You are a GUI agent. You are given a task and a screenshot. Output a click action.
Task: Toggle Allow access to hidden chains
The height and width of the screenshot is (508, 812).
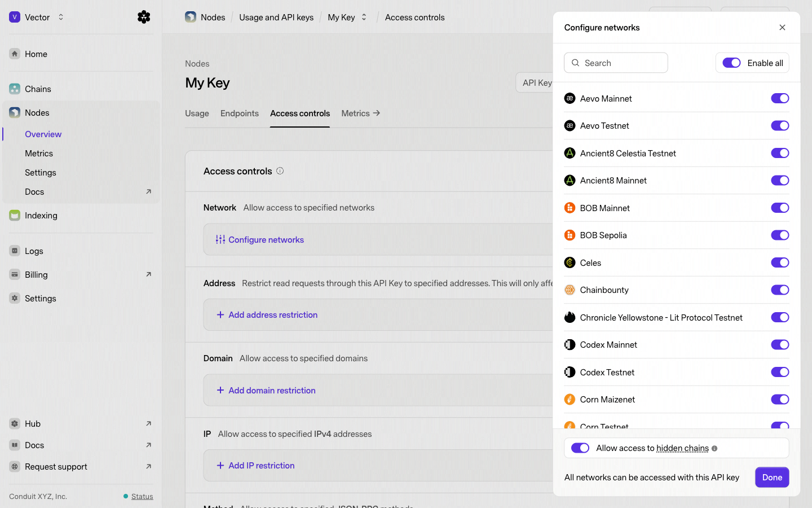(580, 448)
